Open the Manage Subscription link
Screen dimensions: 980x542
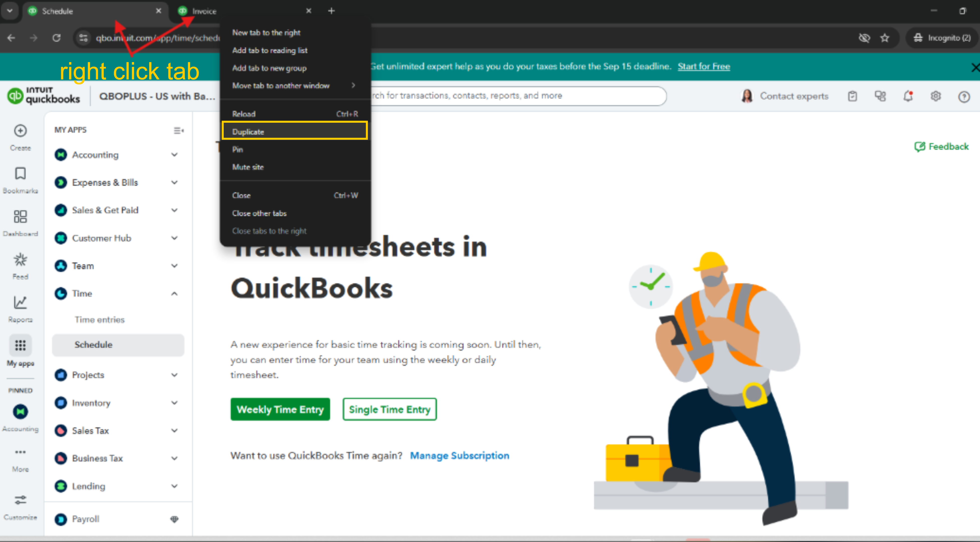[x=459, y=456]
